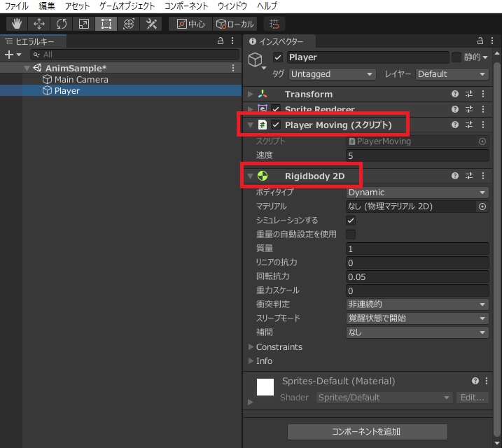The image size is (502, 448).
Task: Enable 重量の自動設定を使用 checkbox
Action: (x=351, y=234)
